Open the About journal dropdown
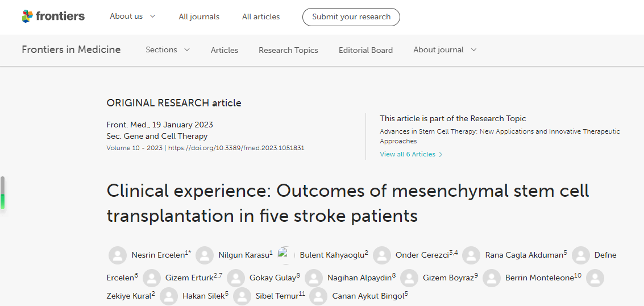The height and width of the screenshot is (306, 644). point(444,50)
